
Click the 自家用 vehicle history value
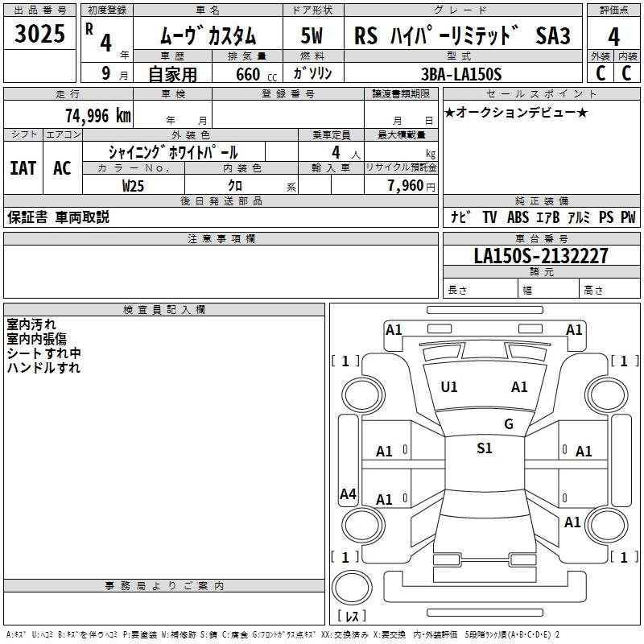[172, 74]
